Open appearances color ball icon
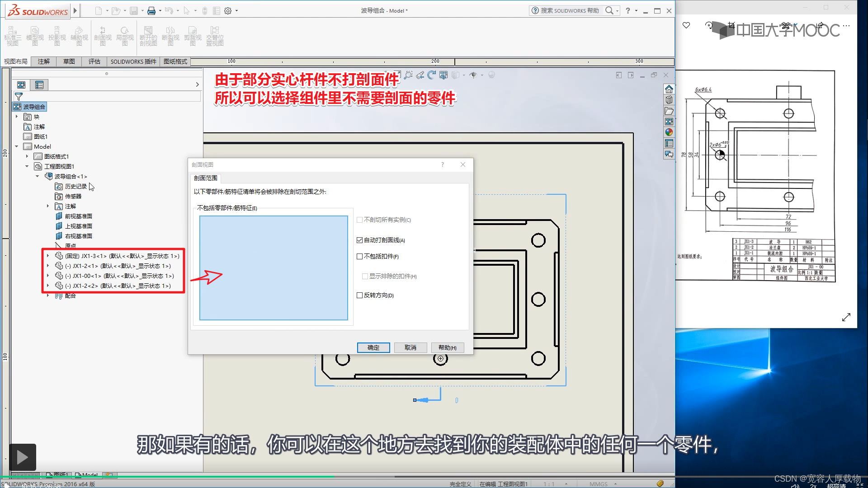Screen dimensions: 868x488 tap(669, 132)
